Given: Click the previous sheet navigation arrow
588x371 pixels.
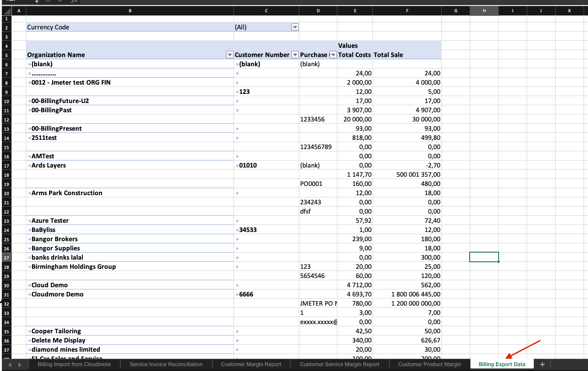Looking at the screenshot, I should click(9, 364).
